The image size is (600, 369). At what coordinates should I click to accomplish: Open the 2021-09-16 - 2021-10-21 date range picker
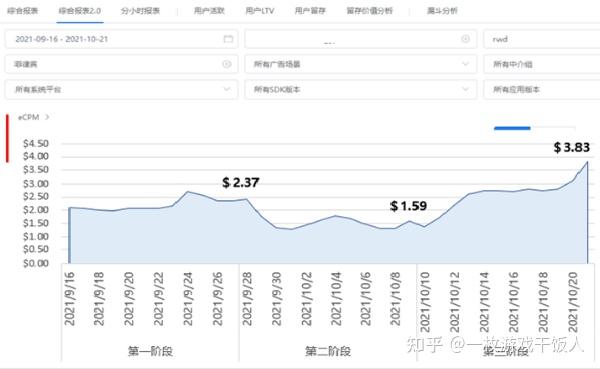coord(121,39)
